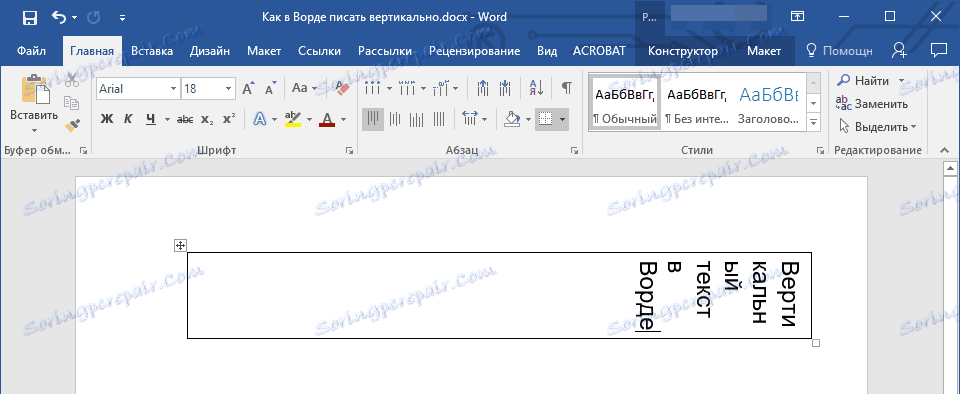The image size is (960, 394).
Task: Switch to the Дизайн tab
Action: 210,51
